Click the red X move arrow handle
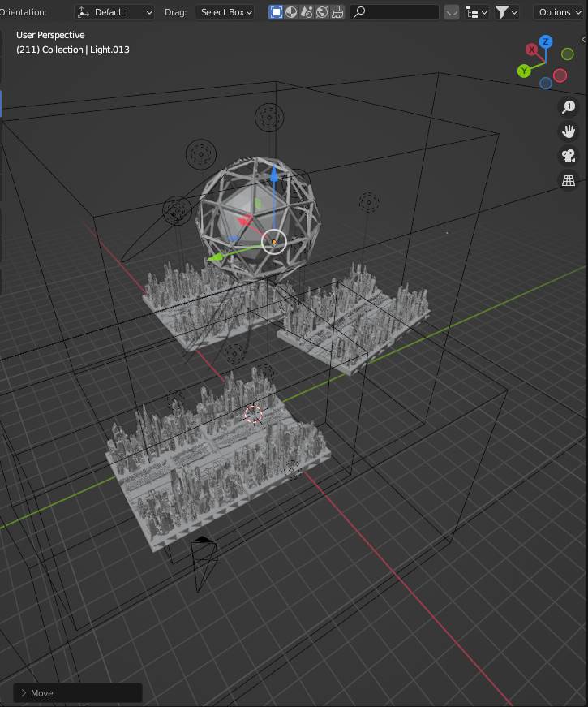This screenshot has width=588, height=707. coord(245,221)
